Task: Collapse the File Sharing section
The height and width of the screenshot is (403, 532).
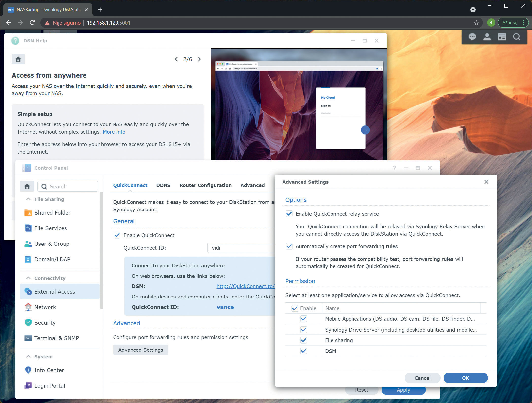Action: (x=29, y=199)
